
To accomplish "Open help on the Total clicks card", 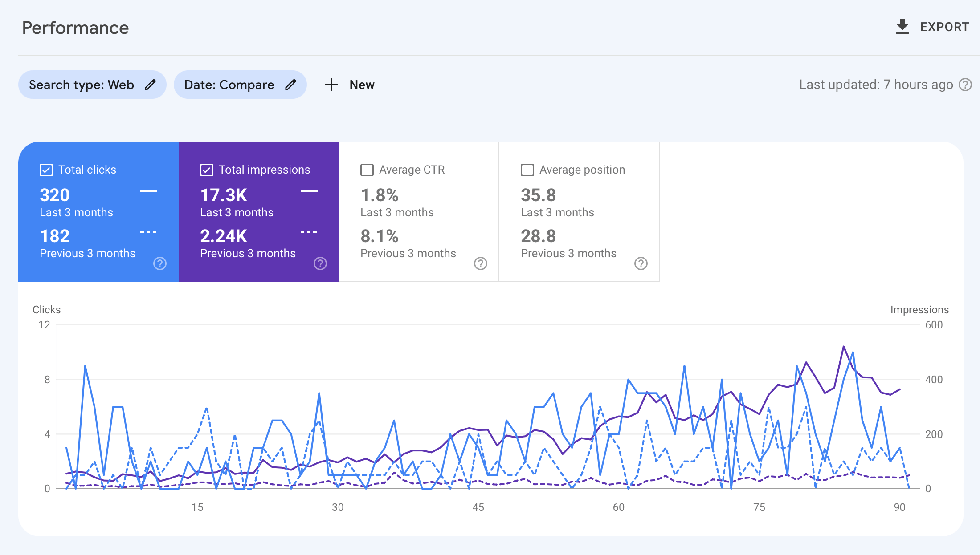I will [x=159, y=263].
